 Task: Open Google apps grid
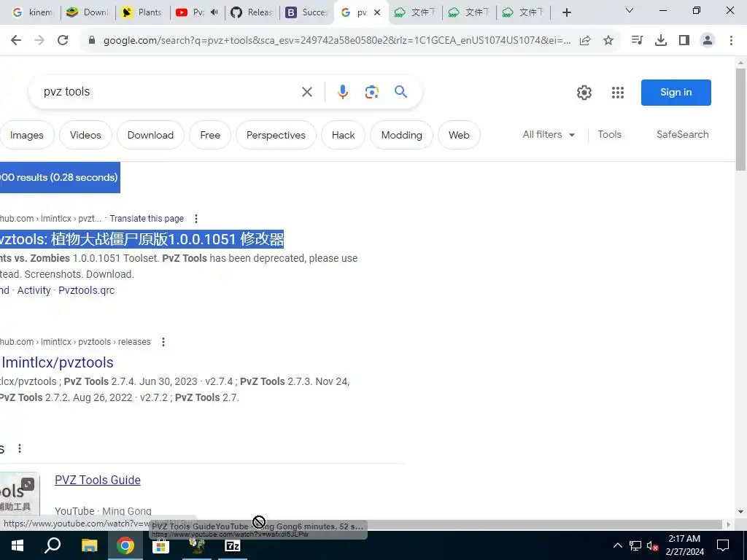tap(618, 93)
